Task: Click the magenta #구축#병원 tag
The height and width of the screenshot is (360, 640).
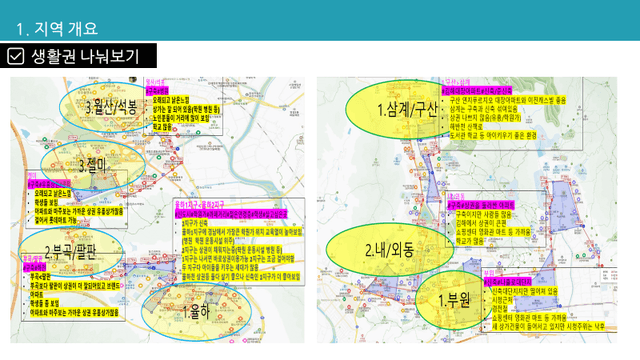Action: coord(158,91)
